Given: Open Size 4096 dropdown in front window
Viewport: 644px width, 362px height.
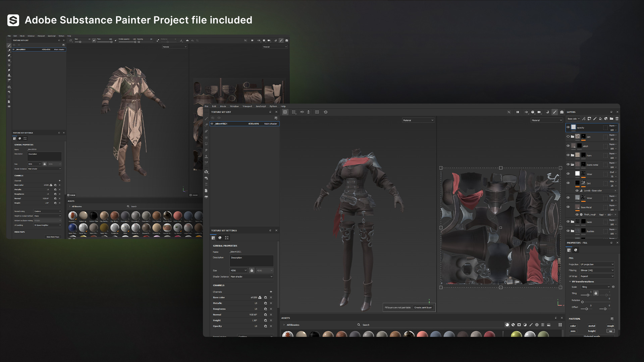Looking at the screenshot, I should click(x=238, y=270).
